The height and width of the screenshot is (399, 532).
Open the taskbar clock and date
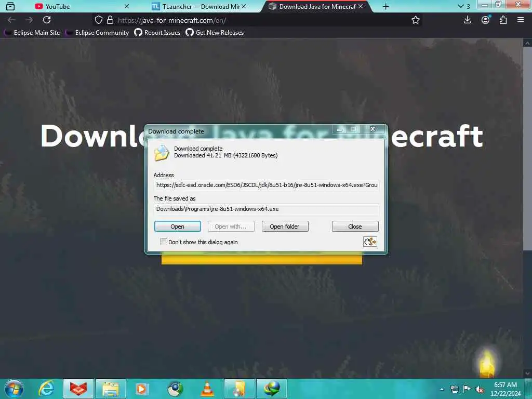(x=505, y=389)
